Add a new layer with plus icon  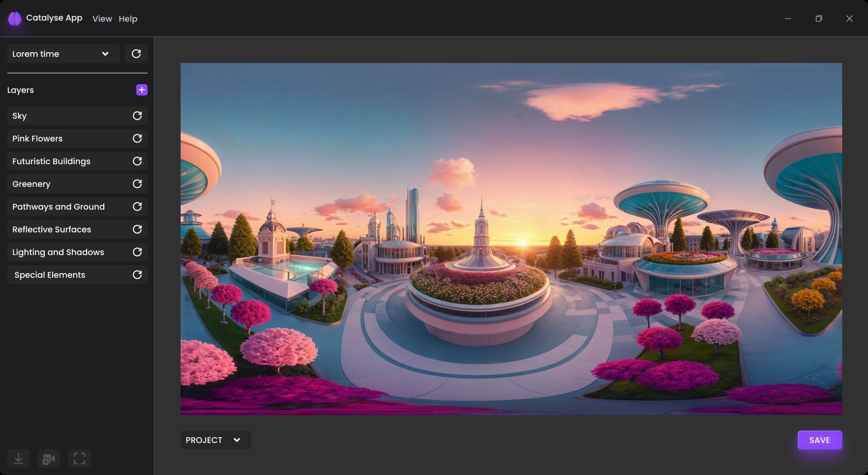142,90
